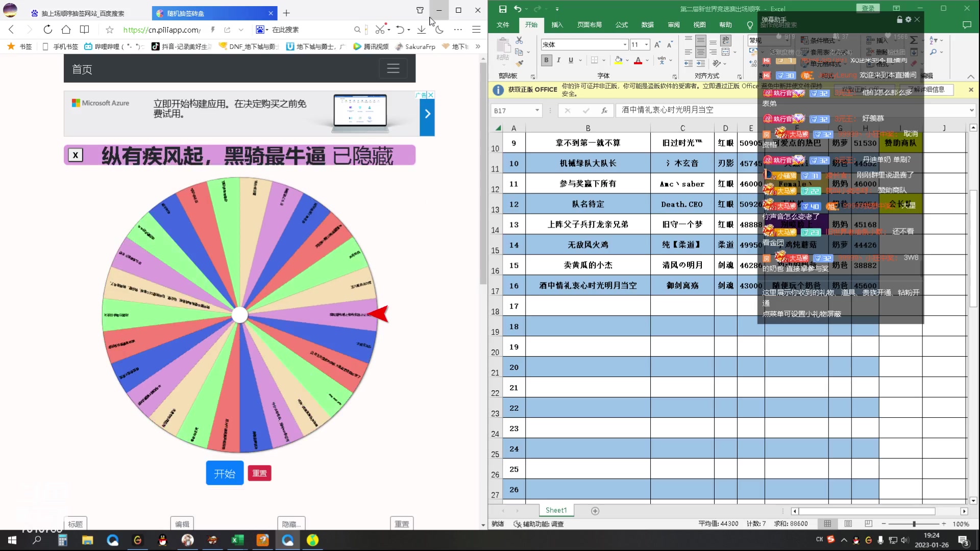Select the Cut scissors icon in Excel ribbon
Viewport: 980px width, 551px height.
click(519, 40)
